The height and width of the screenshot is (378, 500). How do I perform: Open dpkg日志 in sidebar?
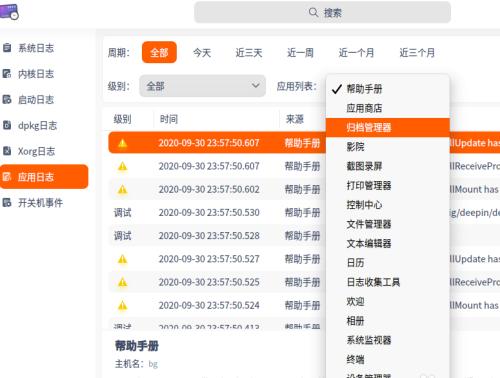pos(44,125)
